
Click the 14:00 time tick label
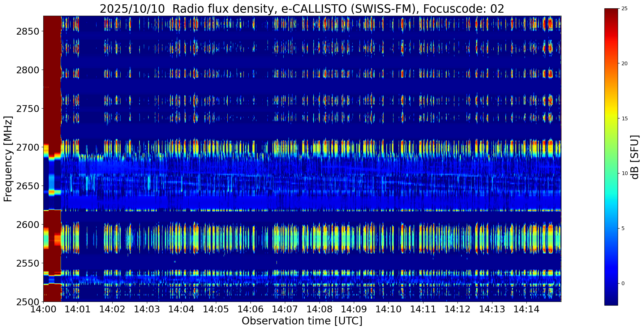coord(43,309)
